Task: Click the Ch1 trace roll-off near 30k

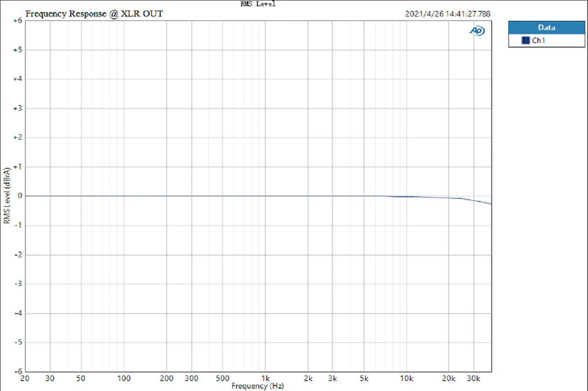Action: point(475,200)
